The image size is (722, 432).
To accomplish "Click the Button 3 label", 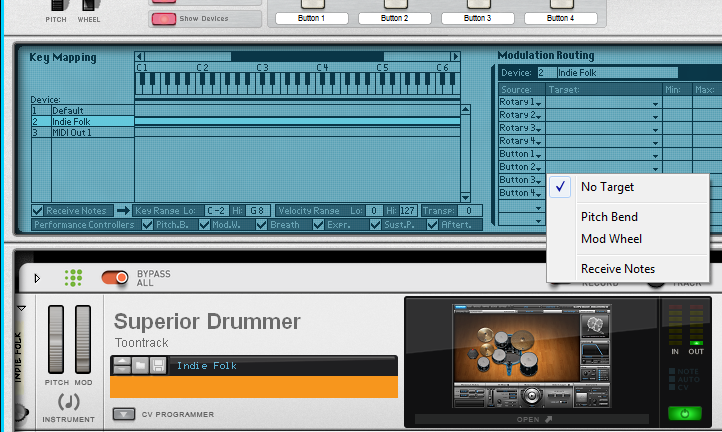I will [x=477, y=18].
